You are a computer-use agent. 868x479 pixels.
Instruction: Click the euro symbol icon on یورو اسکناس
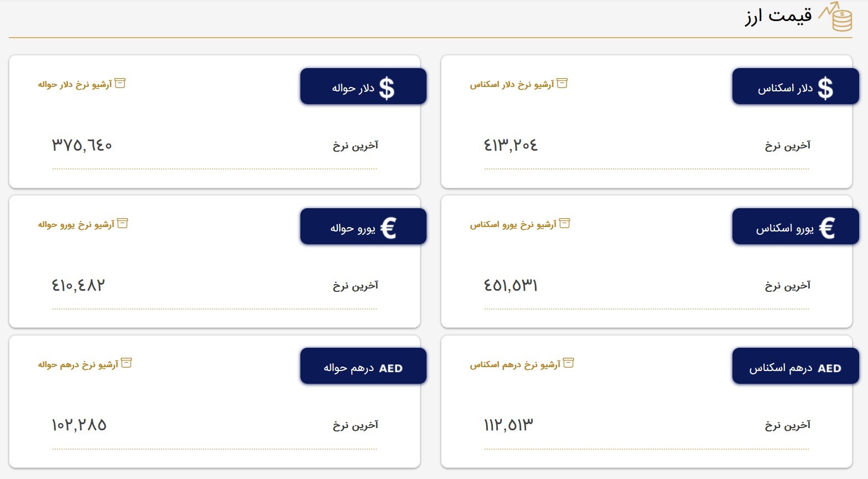(x=827, y=228)
